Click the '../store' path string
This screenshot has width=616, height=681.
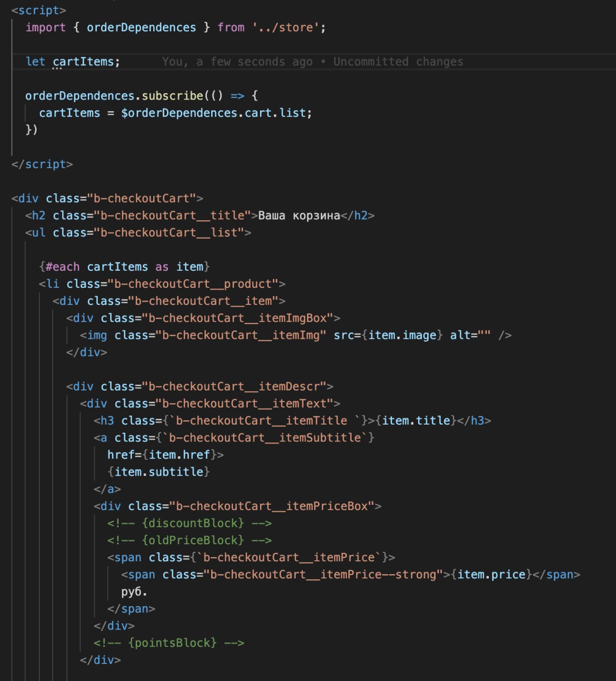coord(286,27)
